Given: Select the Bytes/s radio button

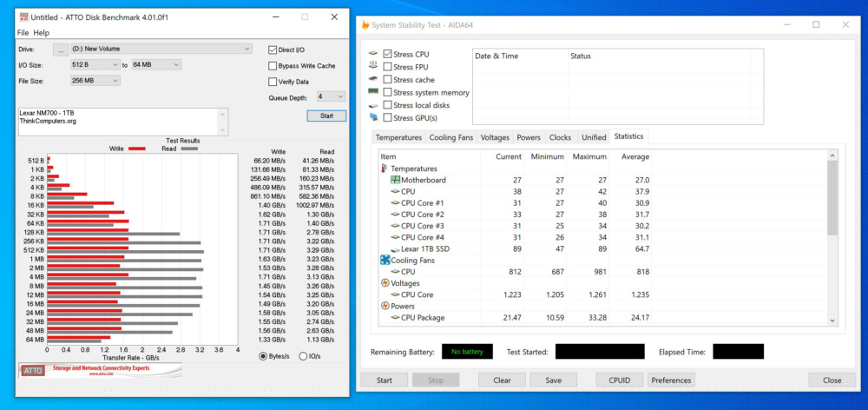Looking at the screenshot, I should pos(263,356).
